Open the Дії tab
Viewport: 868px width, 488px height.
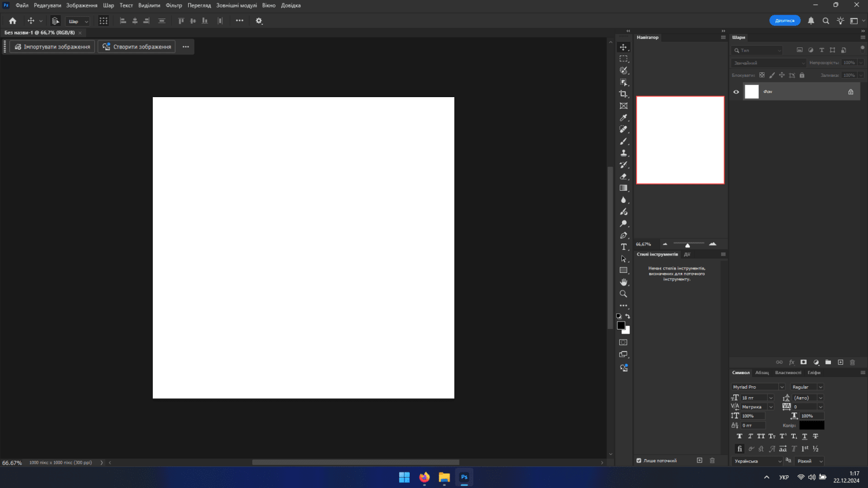click(687, 254)
